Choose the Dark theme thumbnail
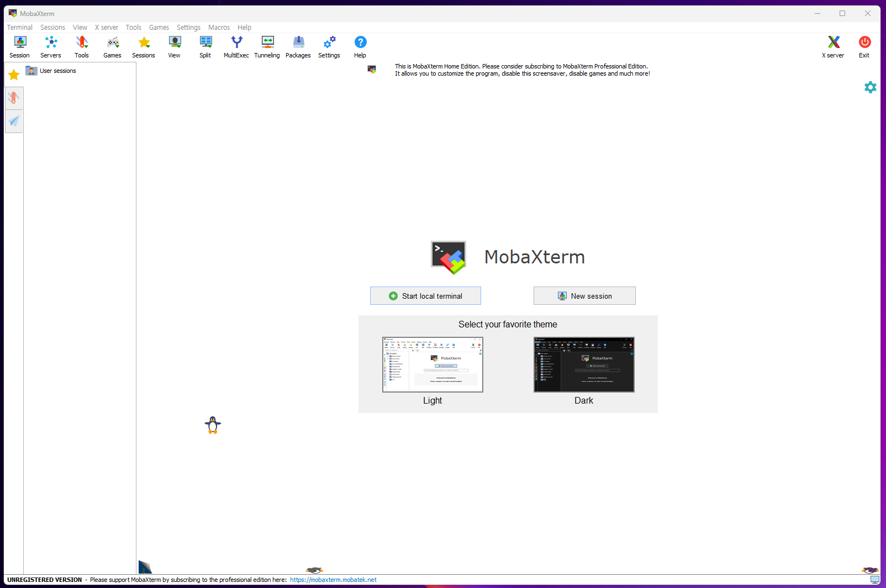 tap(584, 364)
